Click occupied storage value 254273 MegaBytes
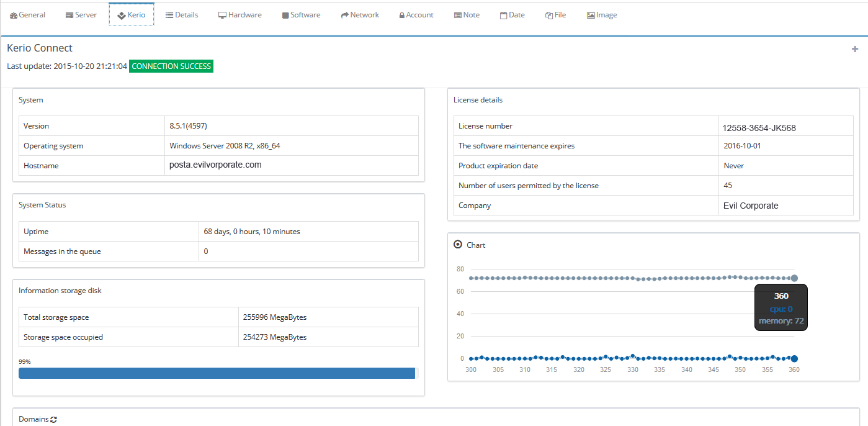The height and width of the screenshot is (426, 868). tap(275, 337)
